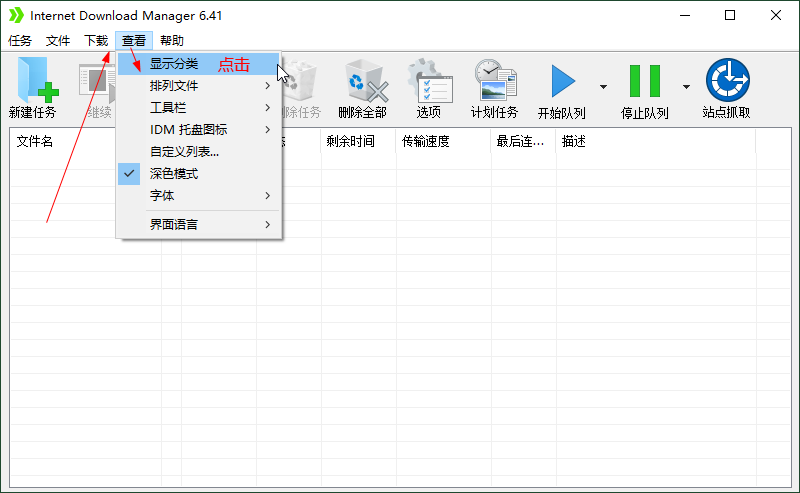Image resolution: width=800 pixels, height=493 pixels.
Task: Open 计划任务 clock scheduler icon
Action: point(495,80)
